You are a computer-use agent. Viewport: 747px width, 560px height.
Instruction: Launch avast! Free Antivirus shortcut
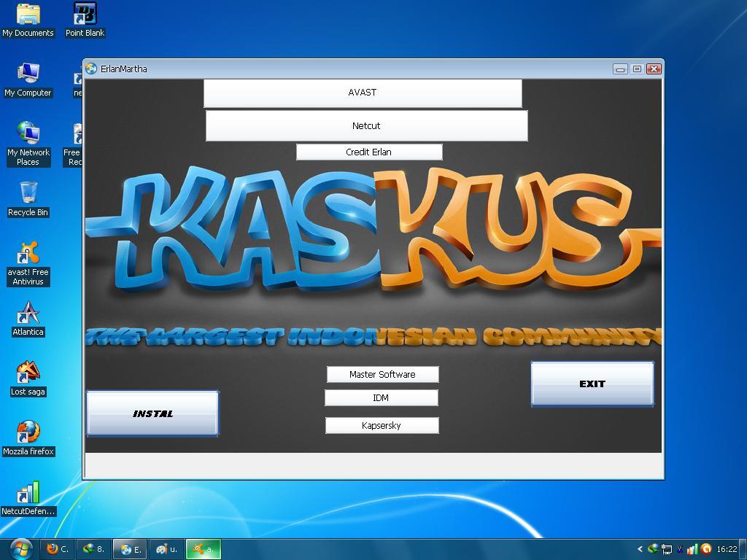click(x=28, y=264)
